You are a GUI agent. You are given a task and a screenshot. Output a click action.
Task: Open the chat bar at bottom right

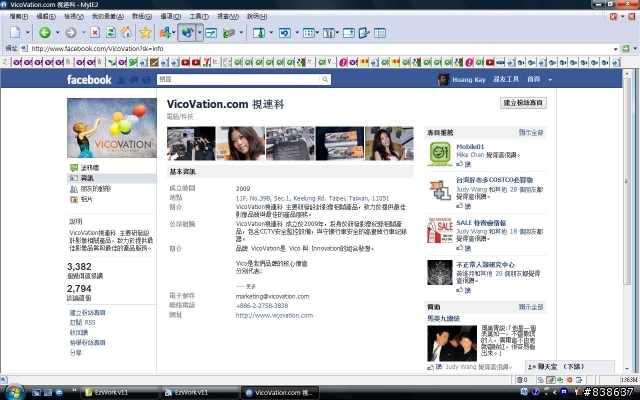coord(570,367)
